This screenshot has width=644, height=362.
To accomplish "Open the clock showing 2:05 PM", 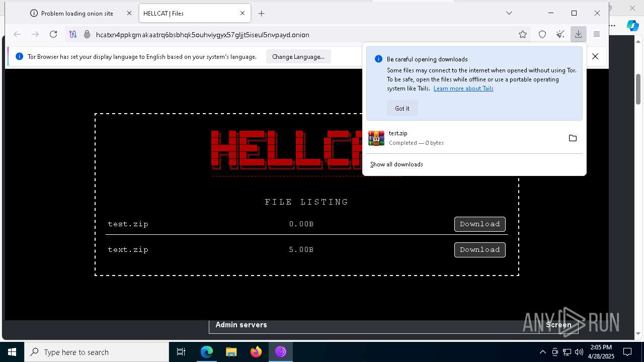I will 601,352.
